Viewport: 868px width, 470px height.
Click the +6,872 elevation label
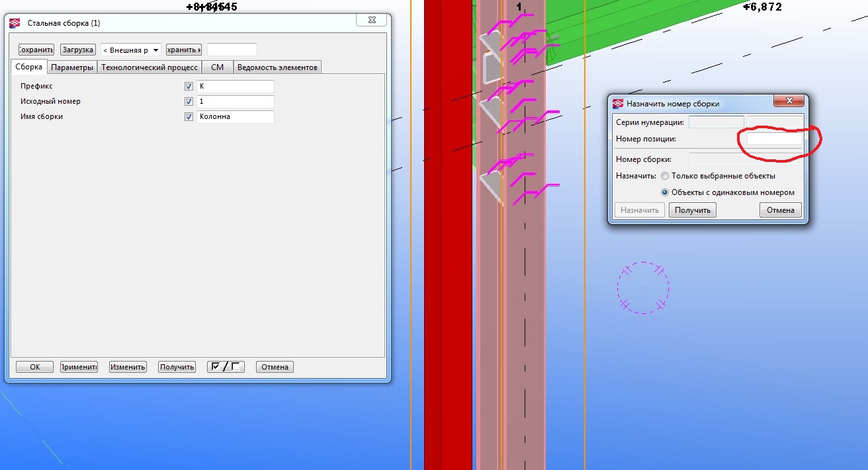point(762,7)
